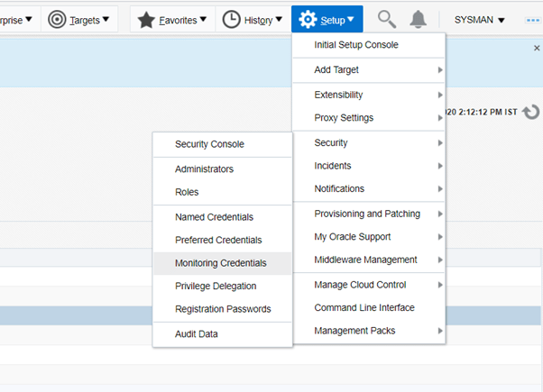Click the Favorites star icon

point(146,19)
